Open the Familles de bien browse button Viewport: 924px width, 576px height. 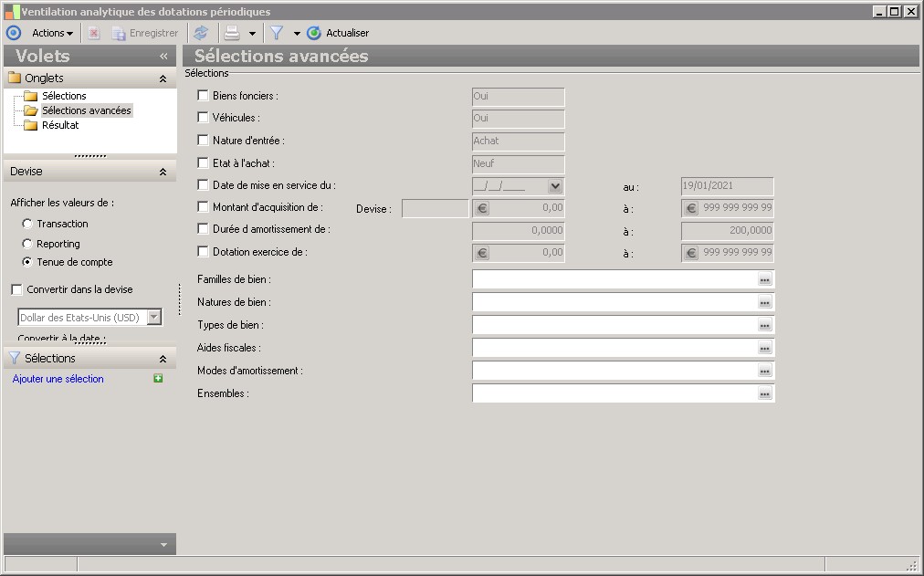(x=765, y=279)
